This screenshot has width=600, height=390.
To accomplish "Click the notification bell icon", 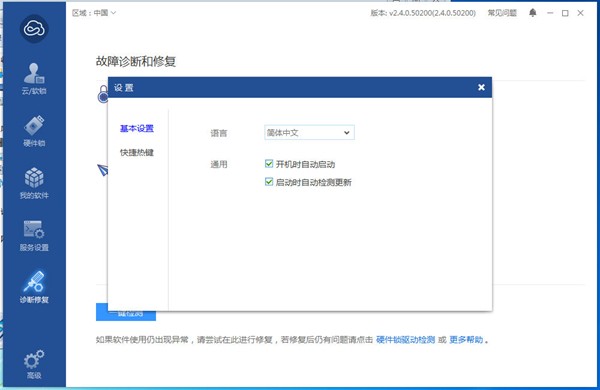I will coord(533,13).
